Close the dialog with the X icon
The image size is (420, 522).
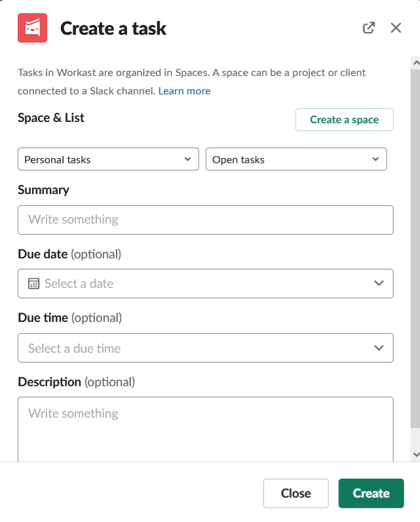(396, 28)
